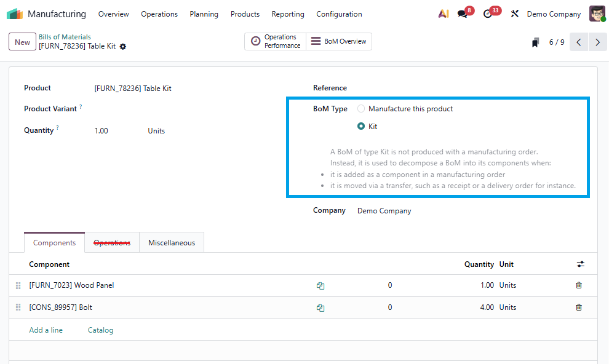Delete the Wood Panel component line

[578, 285]
